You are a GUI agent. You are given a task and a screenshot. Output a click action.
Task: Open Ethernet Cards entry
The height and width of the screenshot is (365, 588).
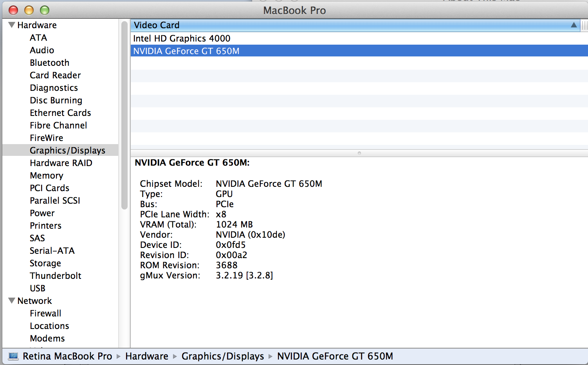(x=60, y=113)
